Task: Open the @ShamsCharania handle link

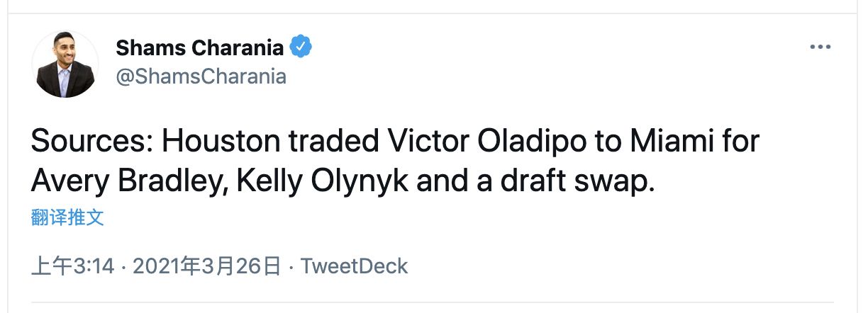Action: (x=201, y=76)
